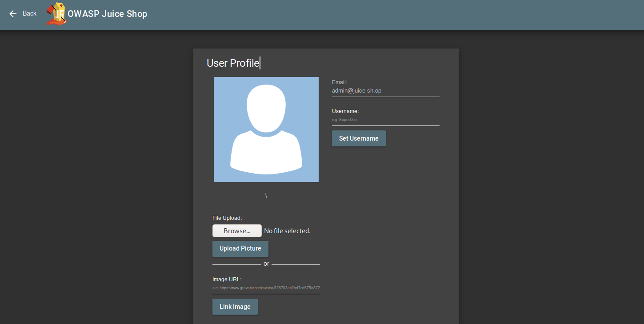Open the file picker with Browse...
Image resolution: width=644 pixels, height=324 pixels.
coord(237,231)
